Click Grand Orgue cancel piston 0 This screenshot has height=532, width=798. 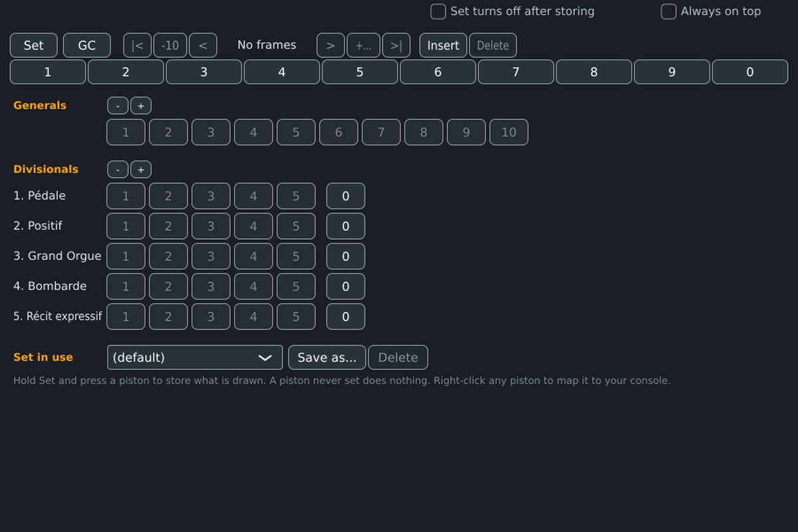[346, 256]
